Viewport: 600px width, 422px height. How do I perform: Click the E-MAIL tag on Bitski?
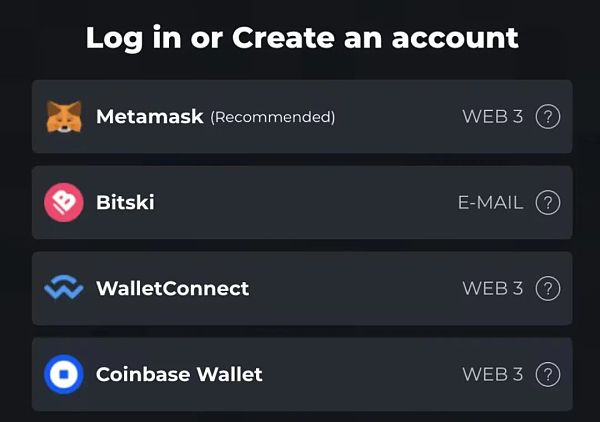[490, 203]
